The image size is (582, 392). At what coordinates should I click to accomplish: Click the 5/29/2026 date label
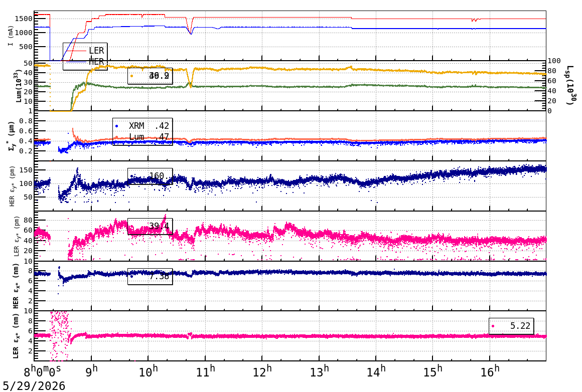click(x=34, y=385)
